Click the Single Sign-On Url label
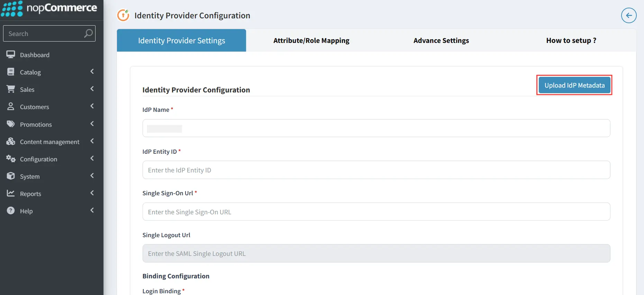Screen dimensions: 644x295 (168, 193)
